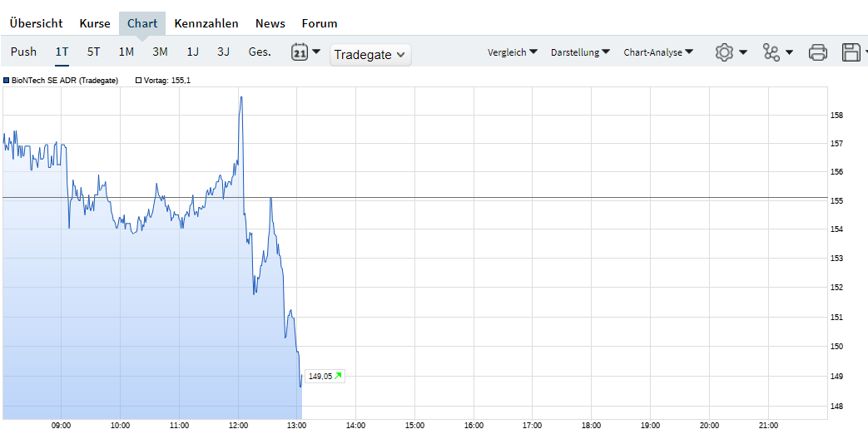
Task: Click the settings gear icon
Action: (724, 52)
